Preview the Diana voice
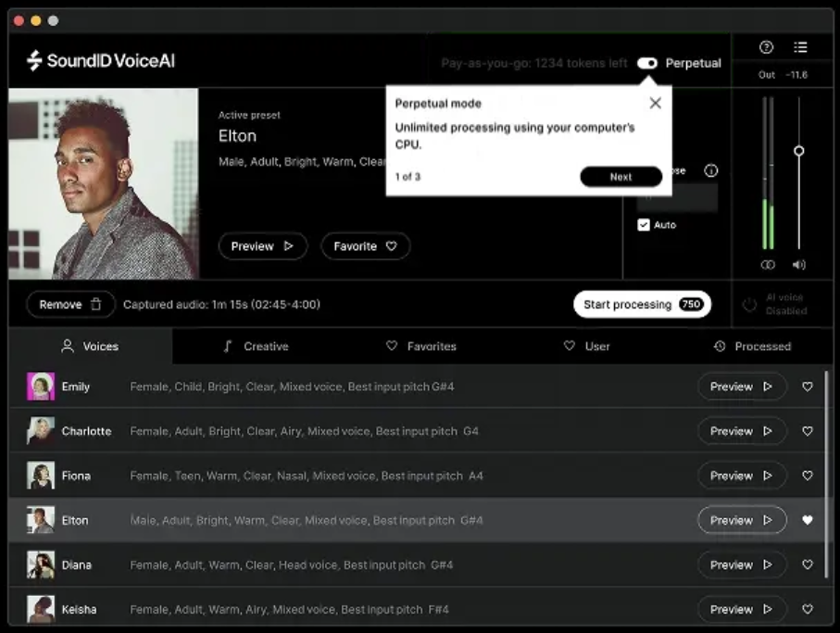 742,565
